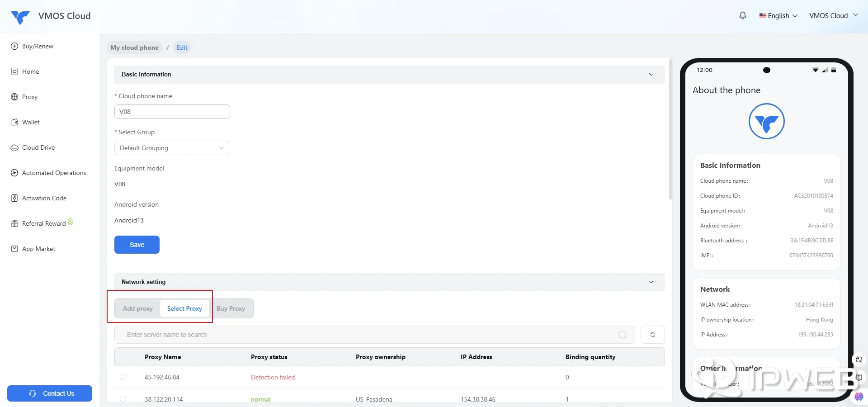Open the App Market sidebar item

pyautogui.click(x=38, y=249)
